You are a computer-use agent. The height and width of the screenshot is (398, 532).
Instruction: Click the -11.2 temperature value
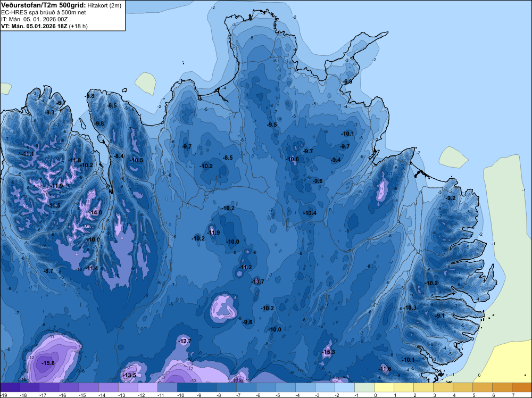(x=245, y=267)
